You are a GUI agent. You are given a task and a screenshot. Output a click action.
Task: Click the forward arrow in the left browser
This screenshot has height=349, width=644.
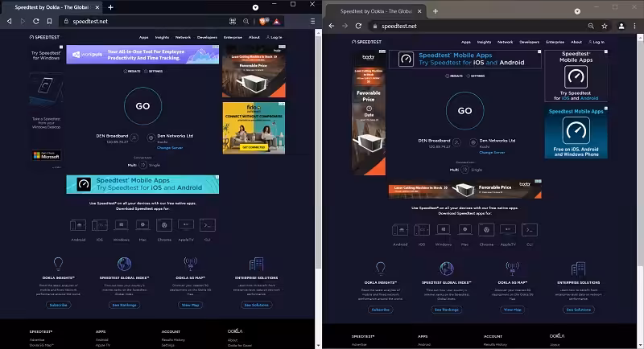coord(23,21)
